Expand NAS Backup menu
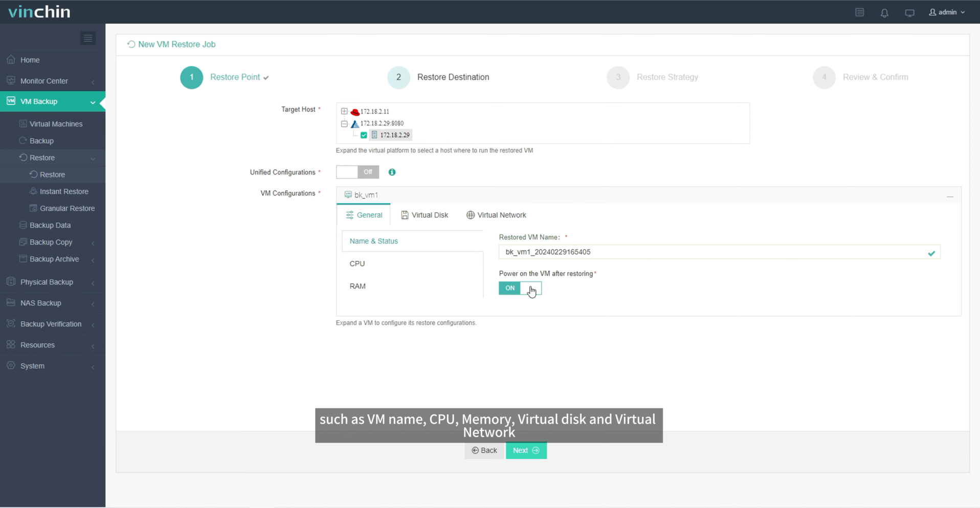980x508 pixels. point(53,303)
